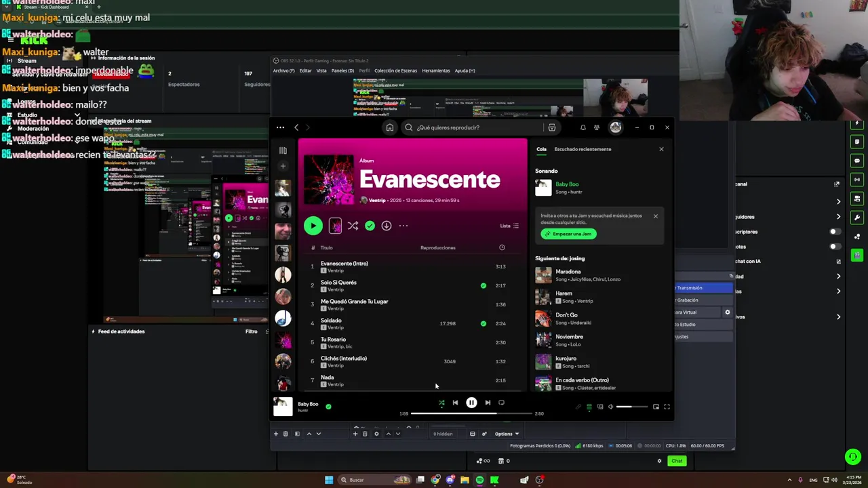Open Editar menu in OBS
The image size is (868, 488).
point(306,70)
